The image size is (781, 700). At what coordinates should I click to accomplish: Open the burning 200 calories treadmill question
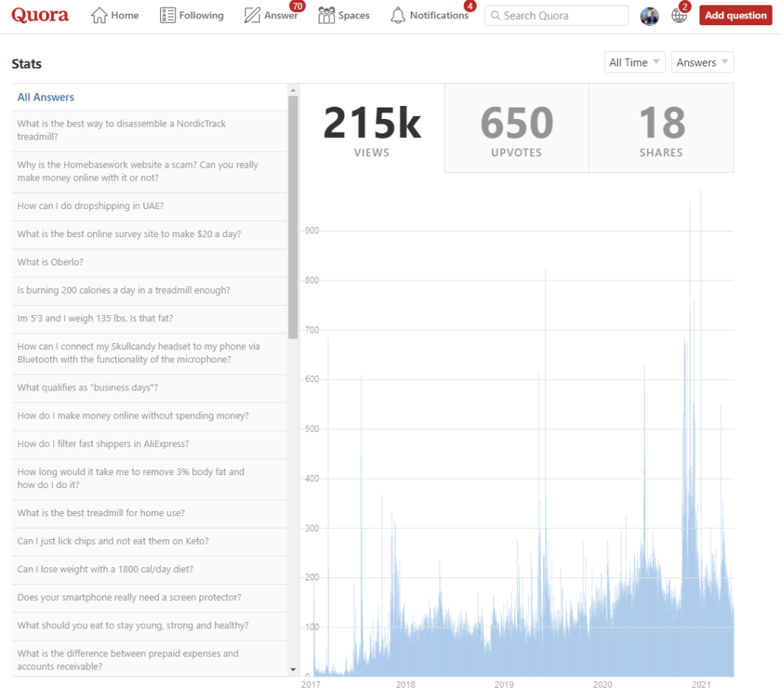click(149, 291)
